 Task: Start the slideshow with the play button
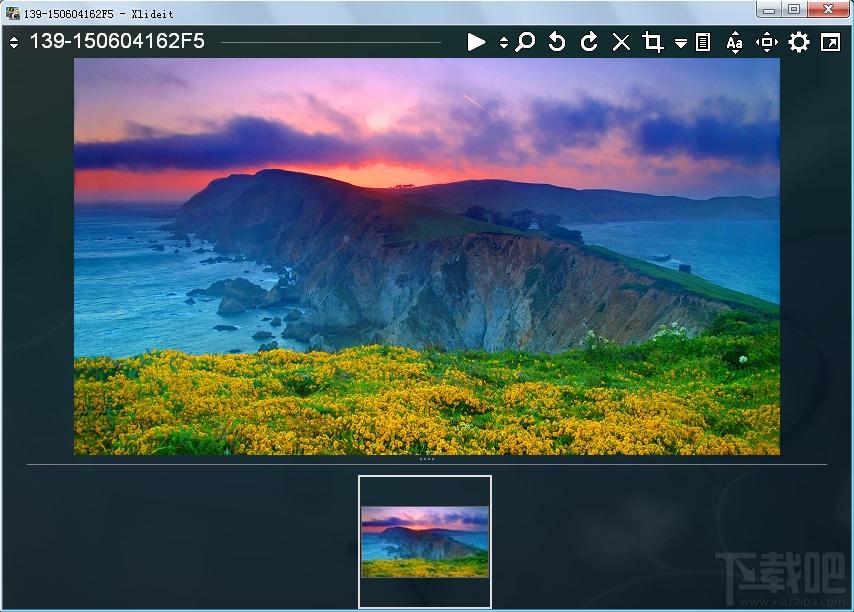(x=476, y=42)
